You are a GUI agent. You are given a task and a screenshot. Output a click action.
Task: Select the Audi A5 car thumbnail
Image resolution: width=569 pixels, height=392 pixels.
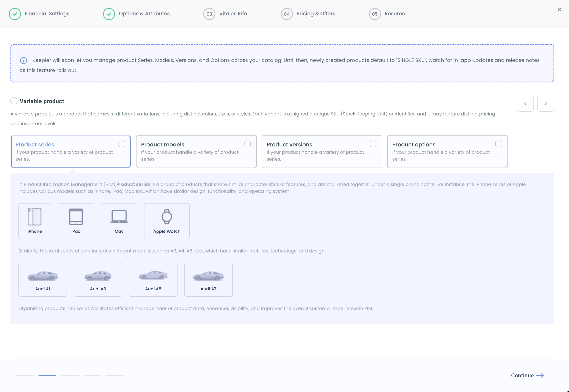153,279
